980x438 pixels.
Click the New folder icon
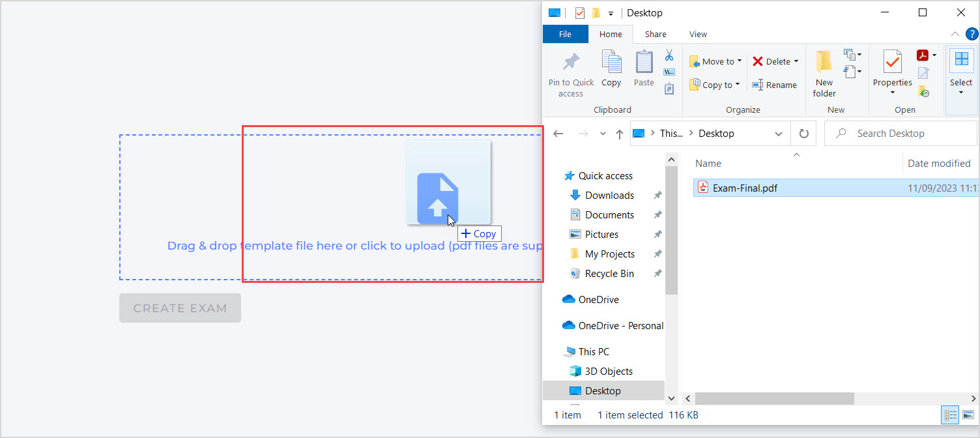pyautogui.click(x=824, y=72)
